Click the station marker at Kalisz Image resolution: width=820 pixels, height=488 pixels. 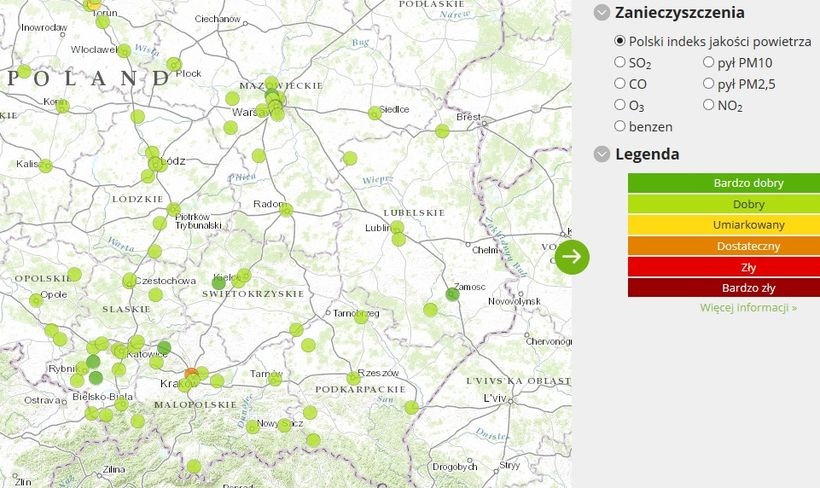[x=45, y=165]
